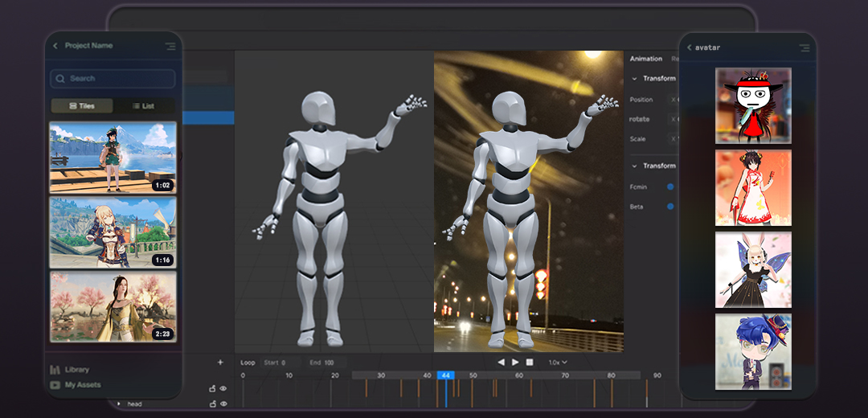
Task: Go back using arrow next to avatar
Action: click(x=689, y=47)
